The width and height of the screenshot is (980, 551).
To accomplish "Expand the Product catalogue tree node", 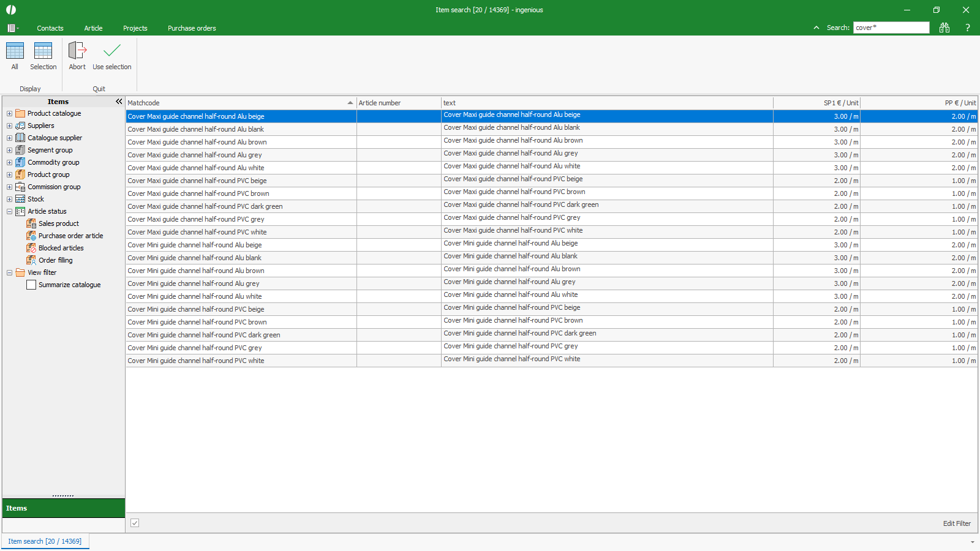I will (x=9, y=113).
